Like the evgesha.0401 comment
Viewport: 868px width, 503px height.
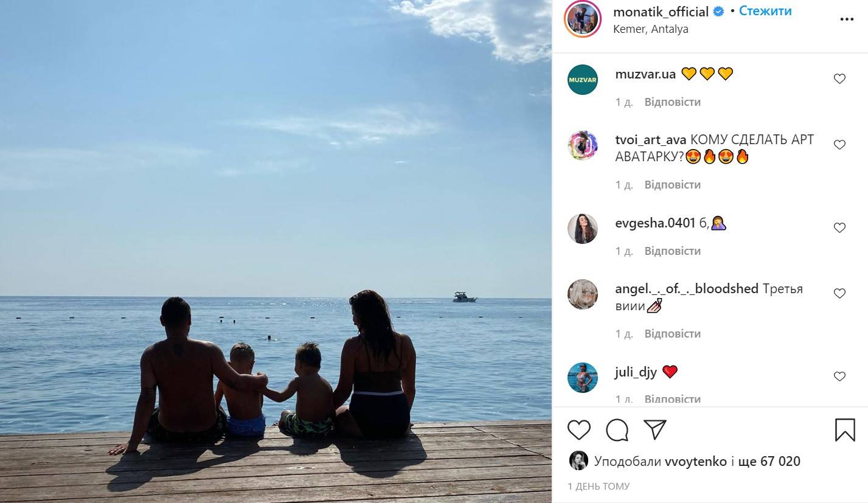click(839, 228)
